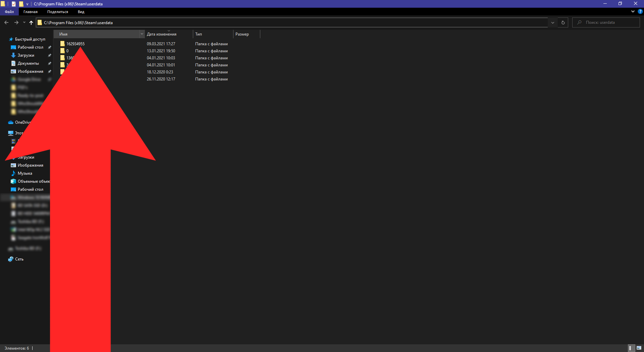
Task: Sort by the Размер column header
Action: pyautogui.click(x=247, y=34)
